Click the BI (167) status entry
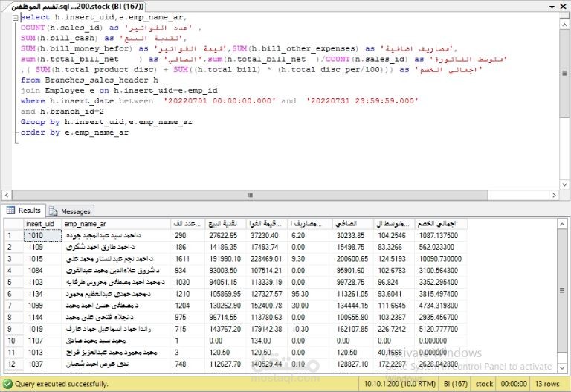571x392 pixels. click(455, 384)
